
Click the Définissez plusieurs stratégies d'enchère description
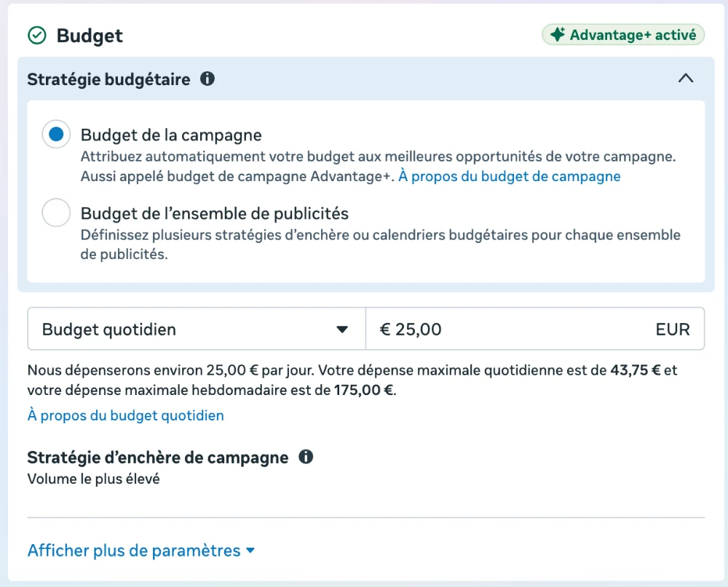tap(380, 244)
